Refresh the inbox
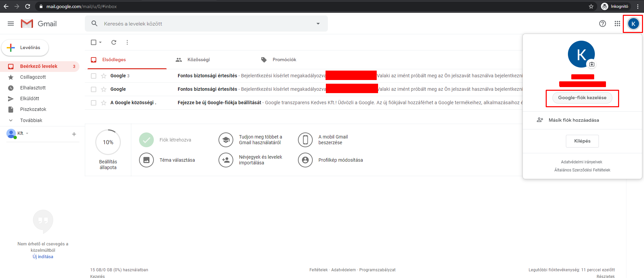This screenshot has width=644, height=278. click(114, 42)
